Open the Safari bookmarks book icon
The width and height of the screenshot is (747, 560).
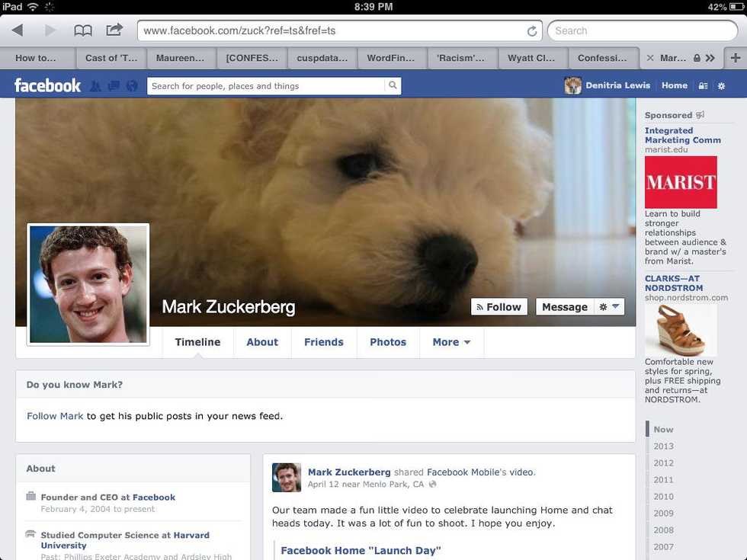click(x=83, y=30)
